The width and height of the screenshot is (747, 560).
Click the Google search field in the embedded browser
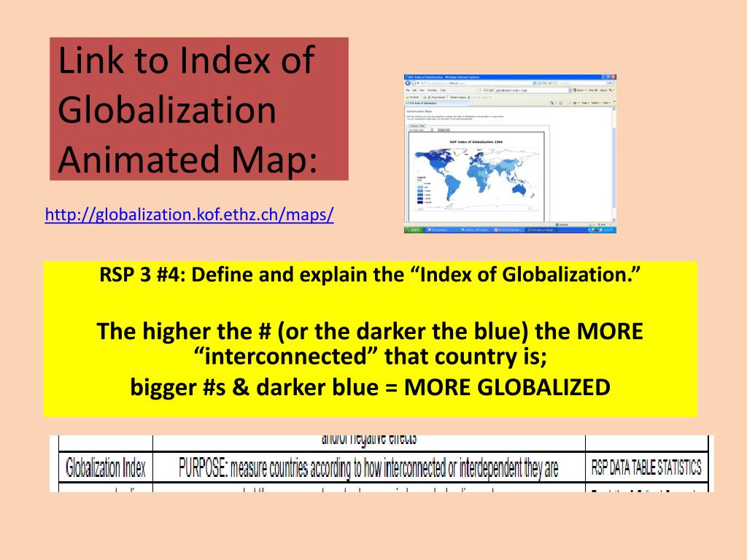tap(532, 90)
